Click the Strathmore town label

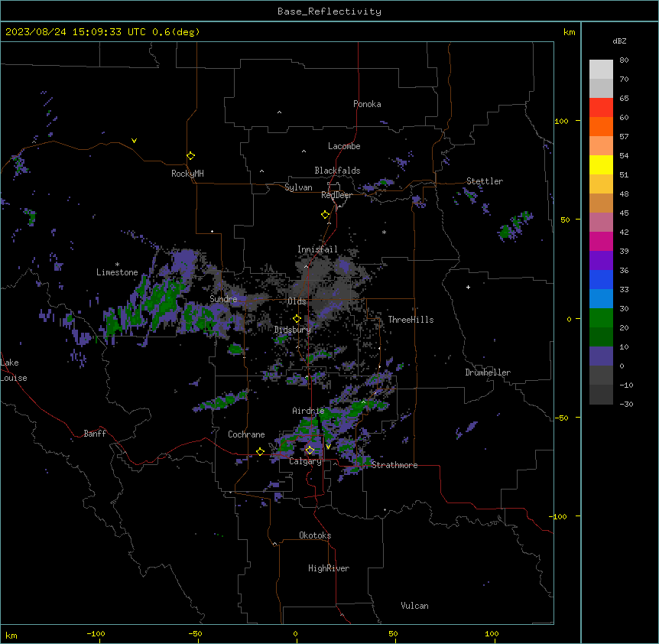394,465
